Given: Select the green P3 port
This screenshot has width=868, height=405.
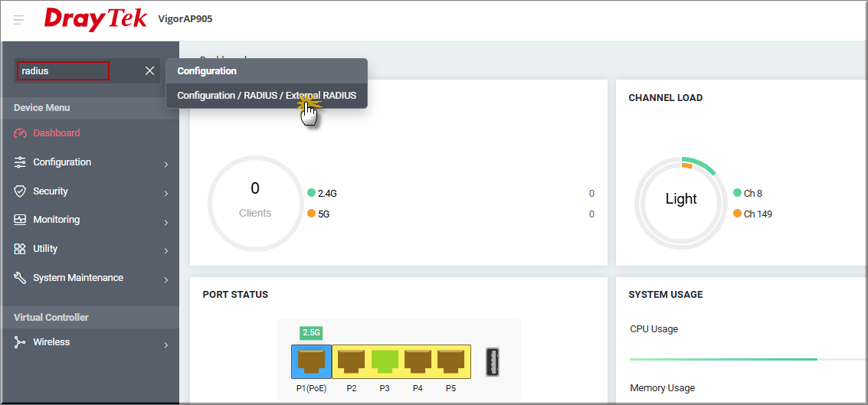Looking at the screenshot, I should 385,361.
